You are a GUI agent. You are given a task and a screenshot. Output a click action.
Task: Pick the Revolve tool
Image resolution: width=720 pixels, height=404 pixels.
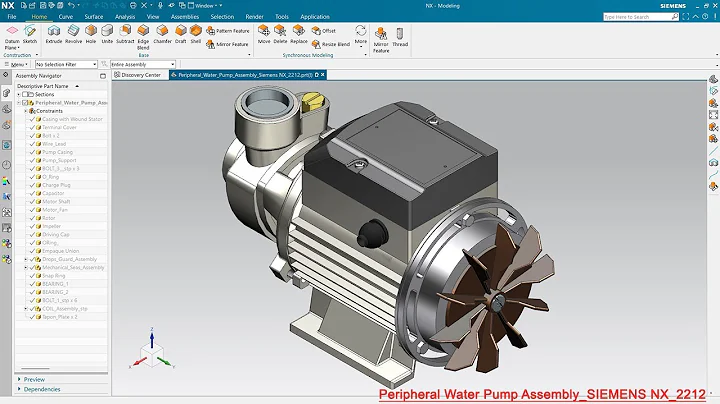[x=73, y=34]
